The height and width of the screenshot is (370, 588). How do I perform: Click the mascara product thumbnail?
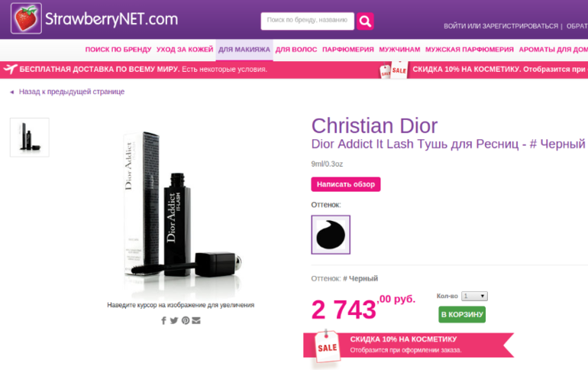30,138
